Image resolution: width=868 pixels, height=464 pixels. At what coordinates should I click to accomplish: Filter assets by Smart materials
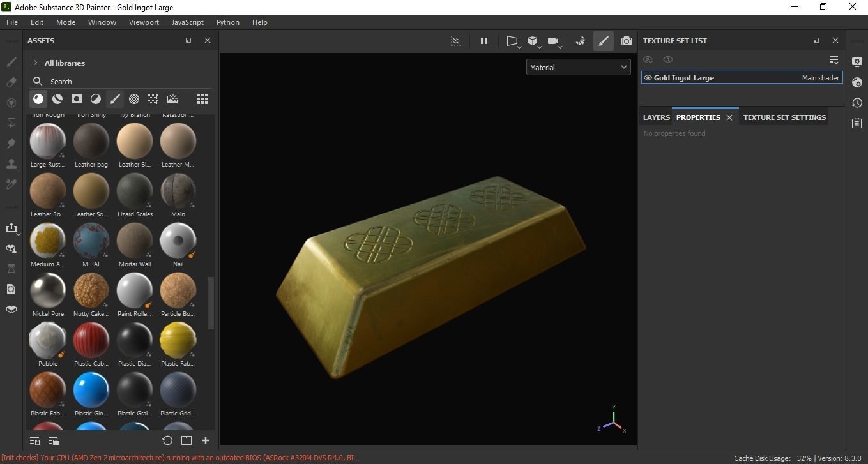(57, 99)
